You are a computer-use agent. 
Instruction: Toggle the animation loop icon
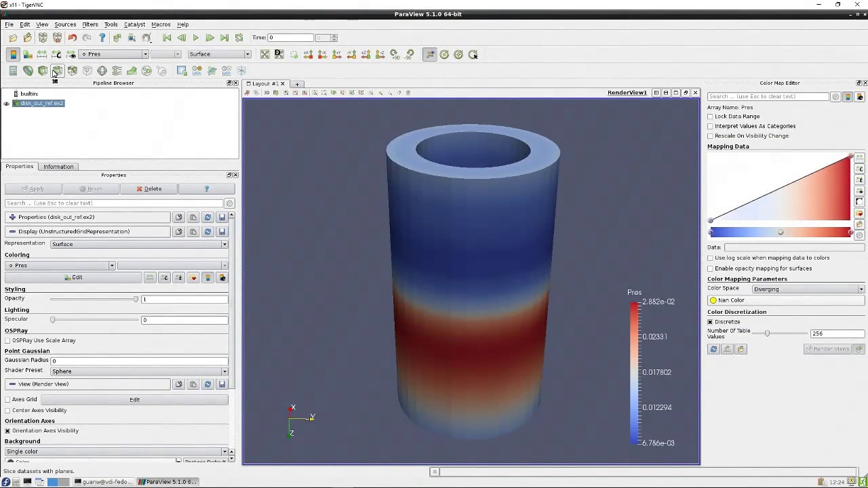click(x=239, y=38)
